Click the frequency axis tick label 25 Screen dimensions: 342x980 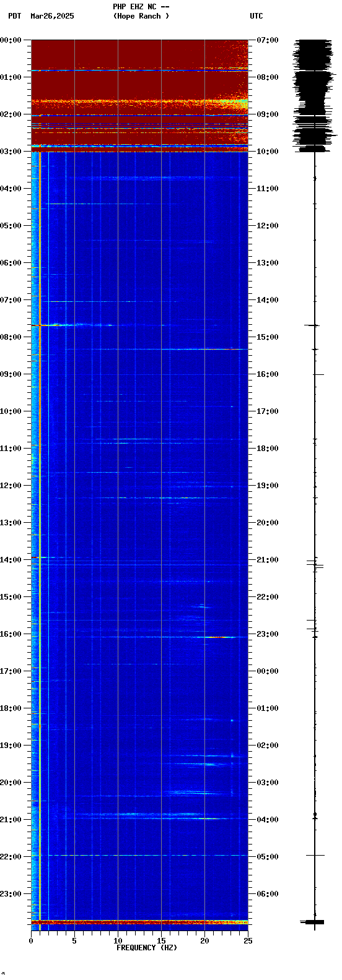[247, 941]
